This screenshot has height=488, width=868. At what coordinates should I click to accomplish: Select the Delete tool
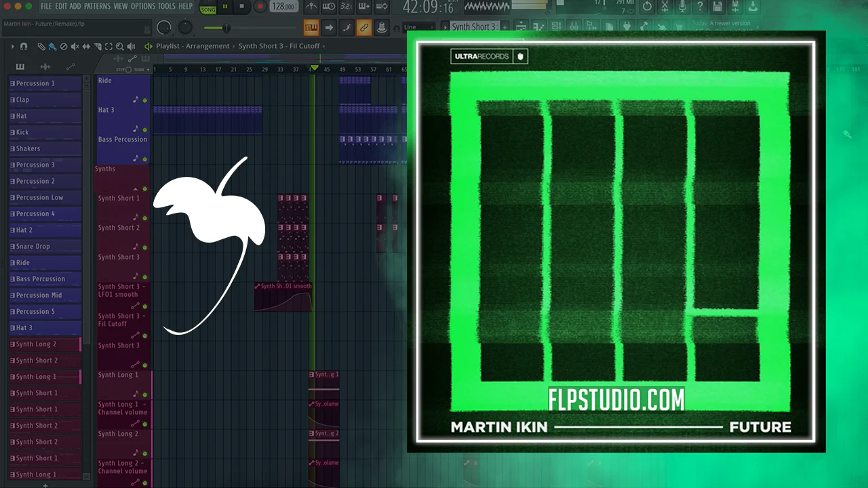(64, 46)
